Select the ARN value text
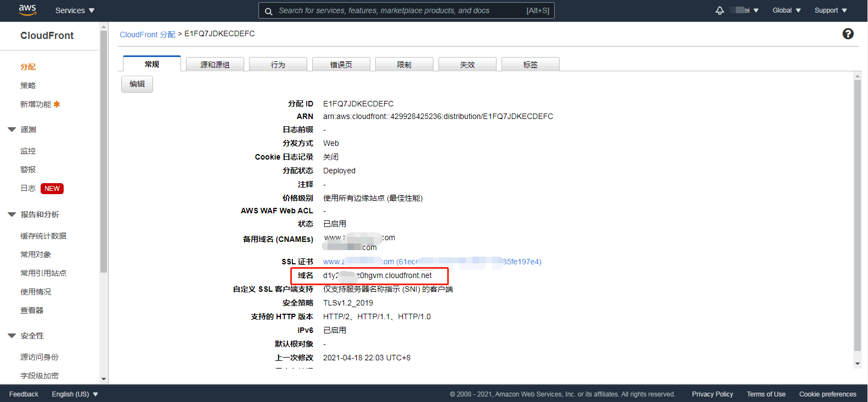 [438, 116]
